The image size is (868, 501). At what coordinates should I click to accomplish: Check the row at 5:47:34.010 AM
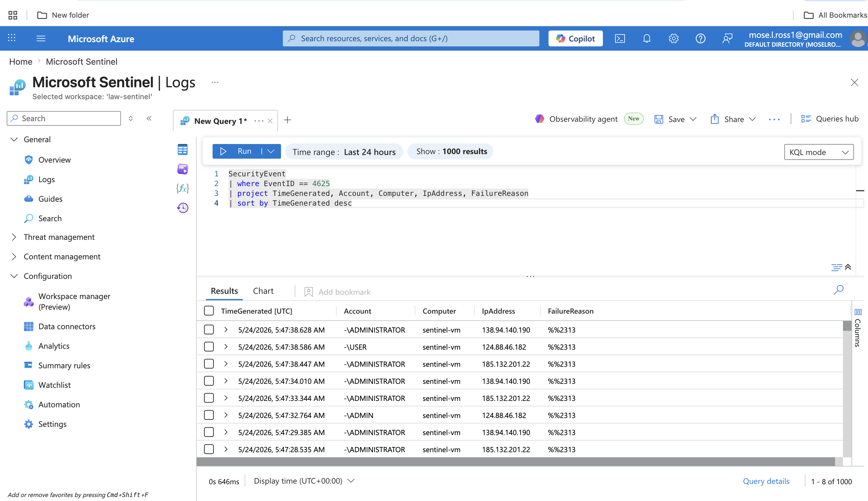tap(209, 381)
